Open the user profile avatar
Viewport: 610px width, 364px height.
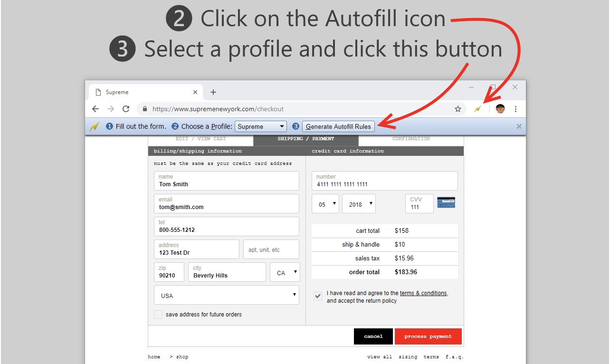(x=500, y=109)
